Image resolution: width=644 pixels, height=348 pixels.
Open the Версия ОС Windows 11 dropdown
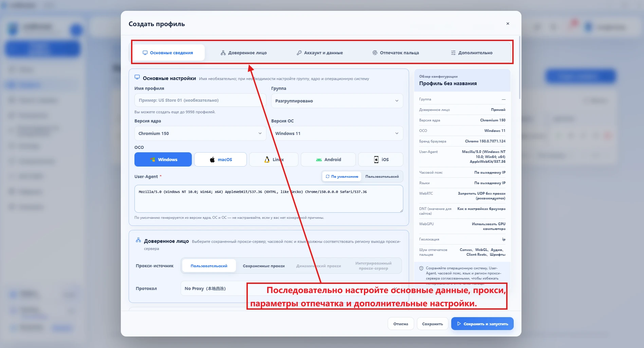[337, 133]
